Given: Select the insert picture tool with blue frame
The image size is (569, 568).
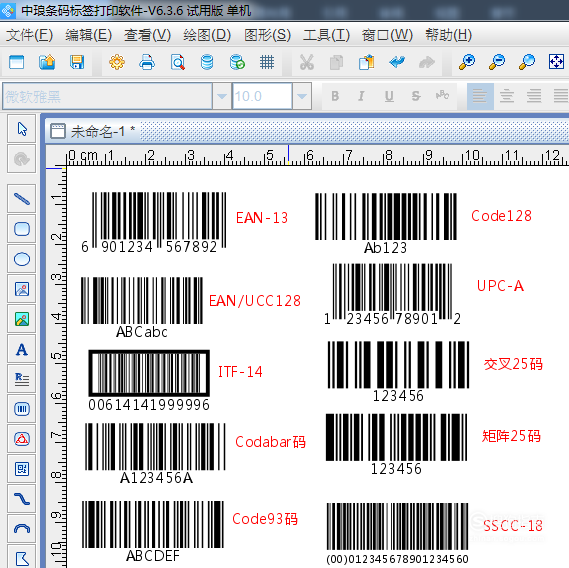Looking at the screenshot, I should (x=22, y=289).
